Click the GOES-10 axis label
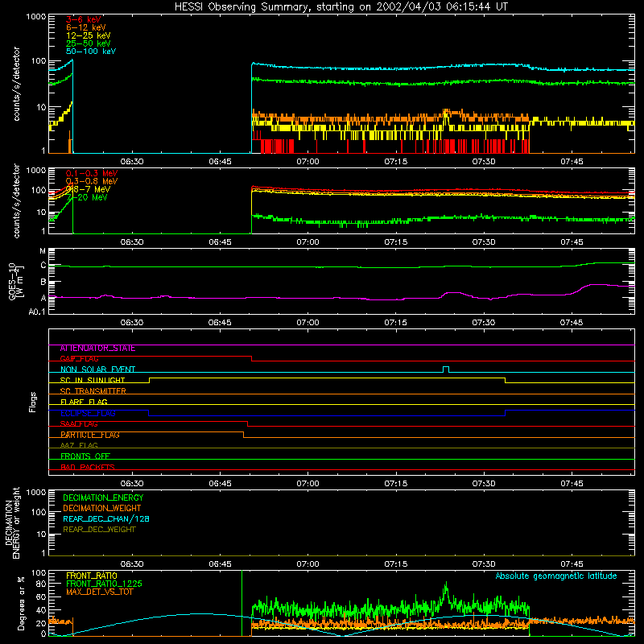 point(16,281)
